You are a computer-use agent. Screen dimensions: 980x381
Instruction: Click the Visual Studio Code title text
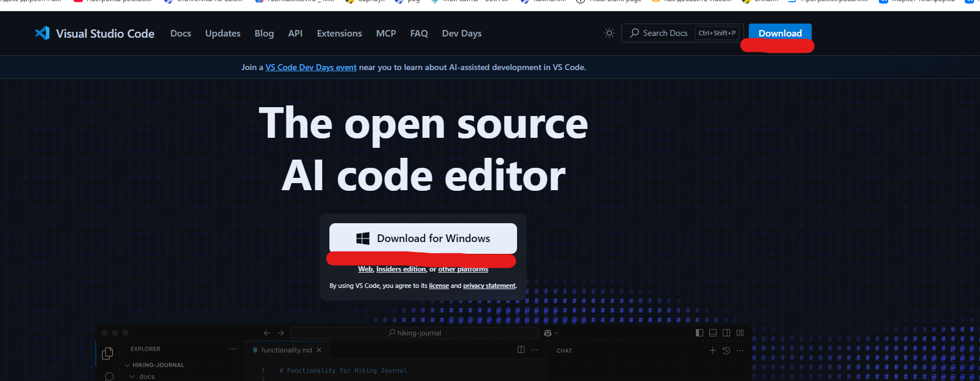[x=105, y=34]
